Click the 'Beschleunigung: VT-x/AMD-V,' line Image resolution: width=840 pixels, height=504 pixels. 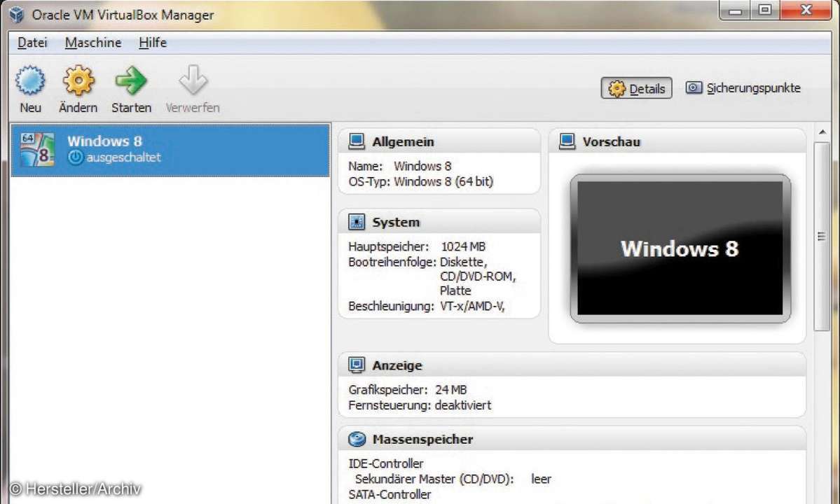pyautogui.click(x=427, y=306)
